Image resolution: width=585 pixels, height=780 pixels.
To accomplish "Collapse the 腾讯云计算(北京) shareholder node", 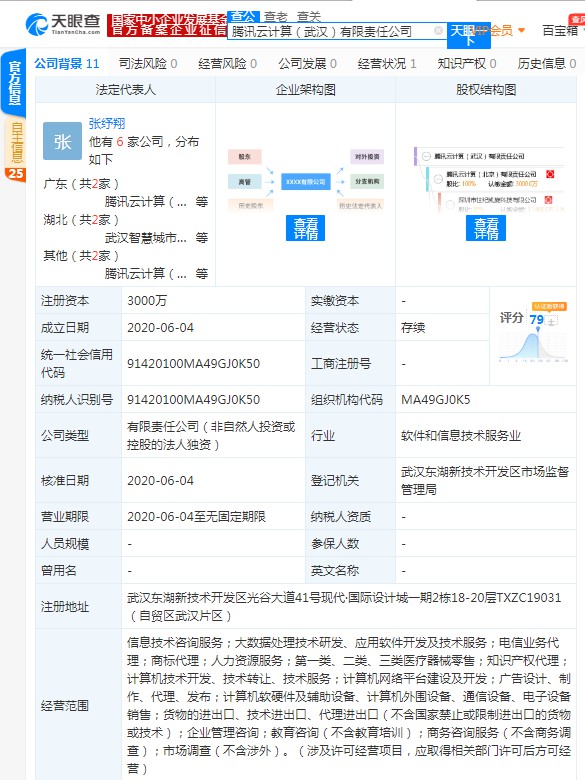I will coord(438,179).
